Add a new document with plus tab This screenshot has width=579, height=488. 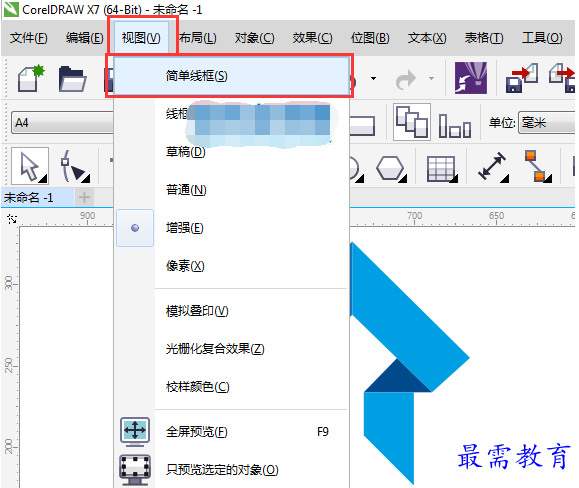point(84,197)
